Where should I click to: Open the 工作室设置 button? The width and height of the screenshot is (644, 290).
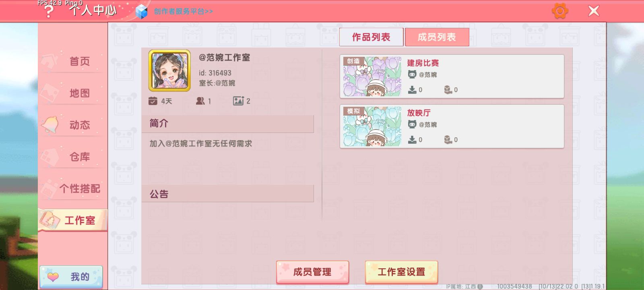click(401, 272)
